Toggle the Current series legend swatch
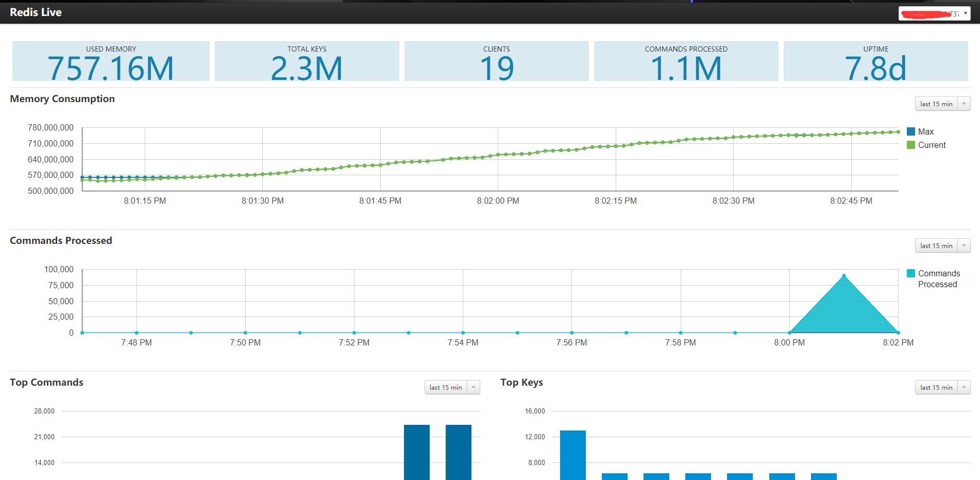The width and height of the screenshot is (980, 480). coord(911,145)
